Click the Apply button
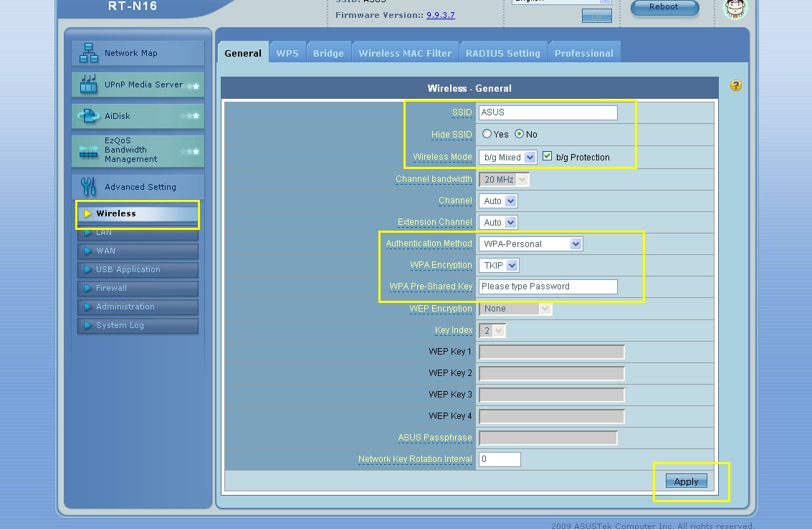Viewport: 812px width, 530px height. pos(686,481)
